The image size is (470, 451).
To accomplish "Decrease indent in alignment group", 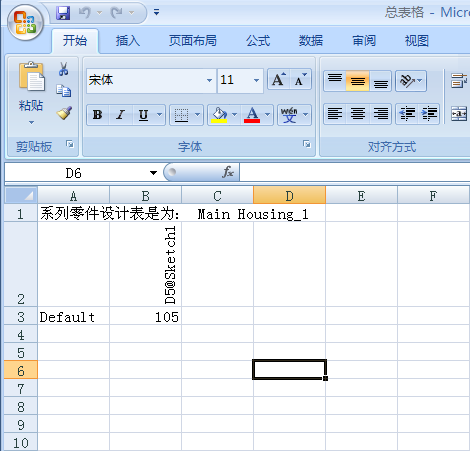I will pyautogui.click(x=406, y=114).
